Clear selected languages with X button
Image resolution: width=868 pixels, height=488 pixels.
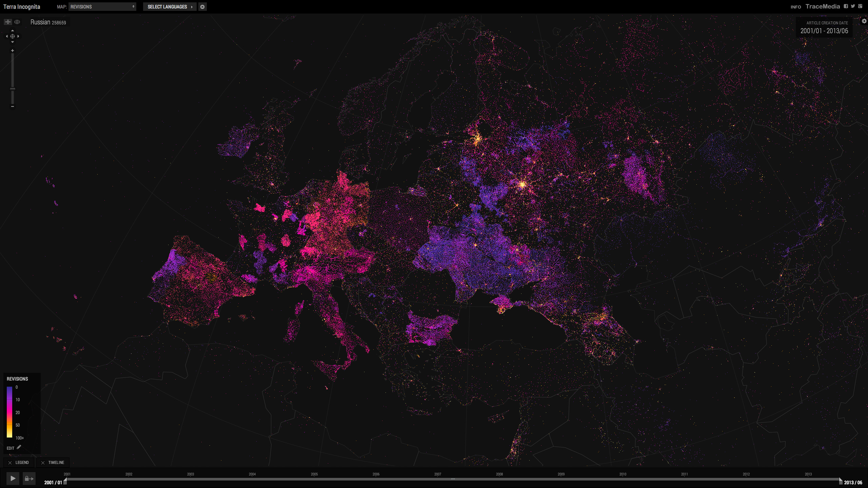pyautogui.click(x=202, y=7)
